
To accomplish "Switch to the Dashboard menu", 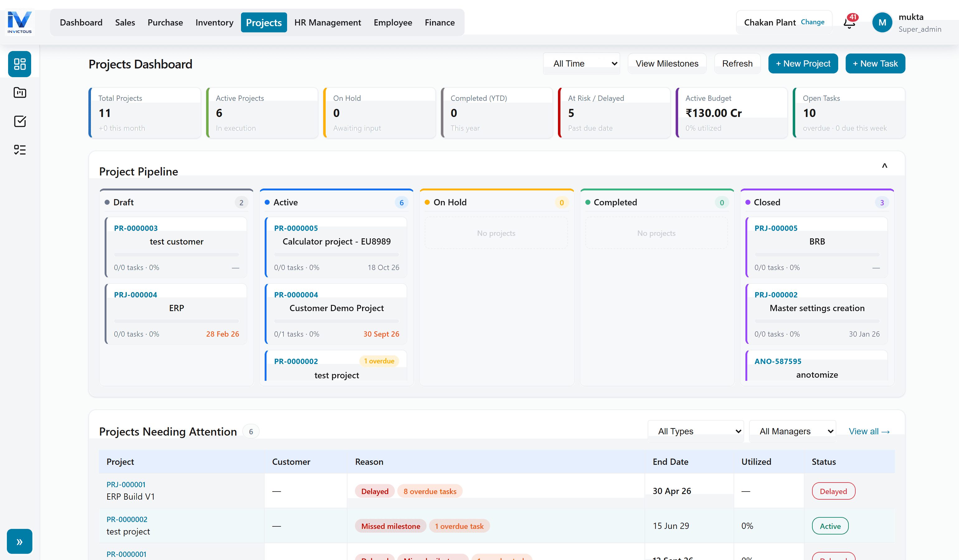I will (81, 22).
